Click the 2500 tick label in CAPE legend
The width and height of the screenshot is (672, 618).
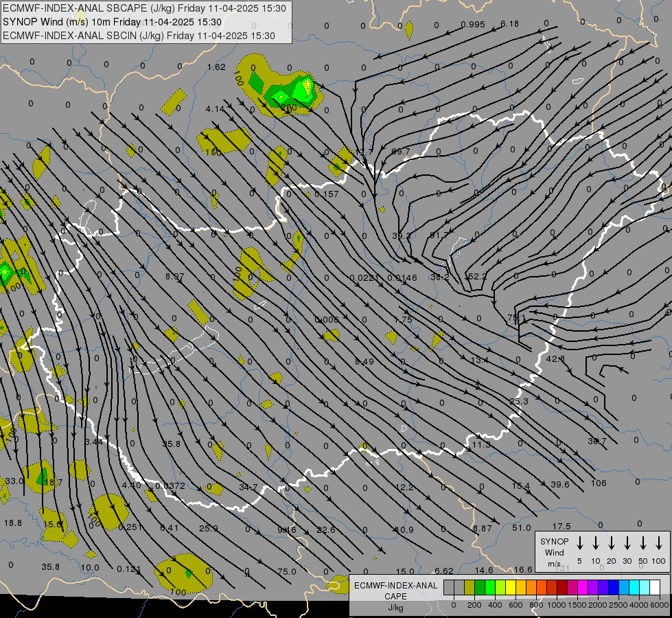coord(618,605)
